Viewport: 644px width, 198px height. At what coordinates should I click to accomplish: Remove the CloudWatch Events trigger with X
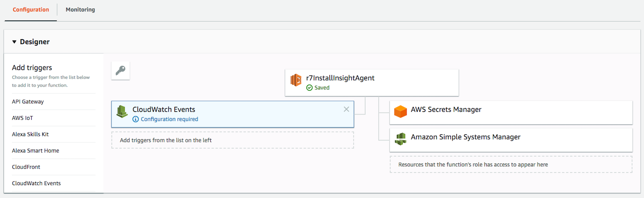(x=346, y=109)
